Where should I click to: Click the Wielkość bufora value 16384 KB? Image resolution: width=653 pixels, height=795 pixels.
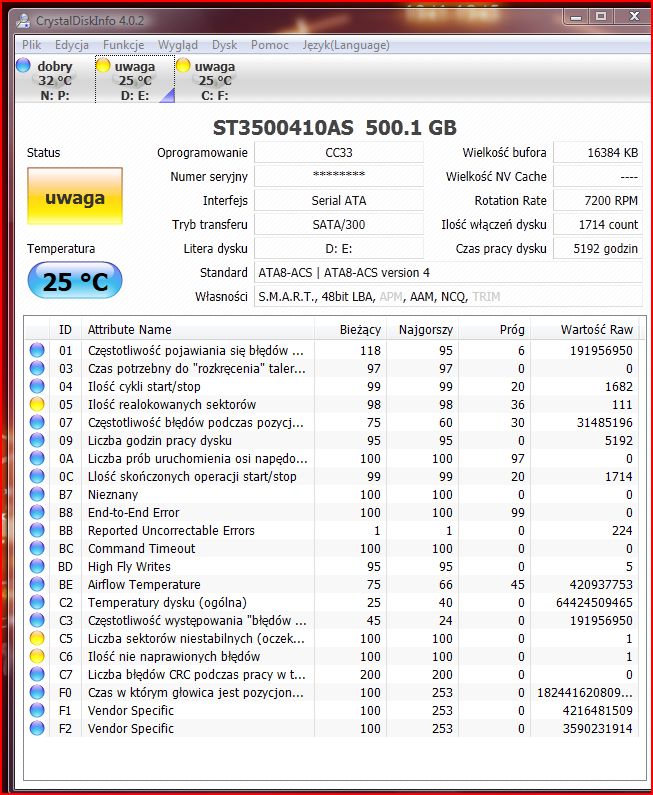(598, 153)
